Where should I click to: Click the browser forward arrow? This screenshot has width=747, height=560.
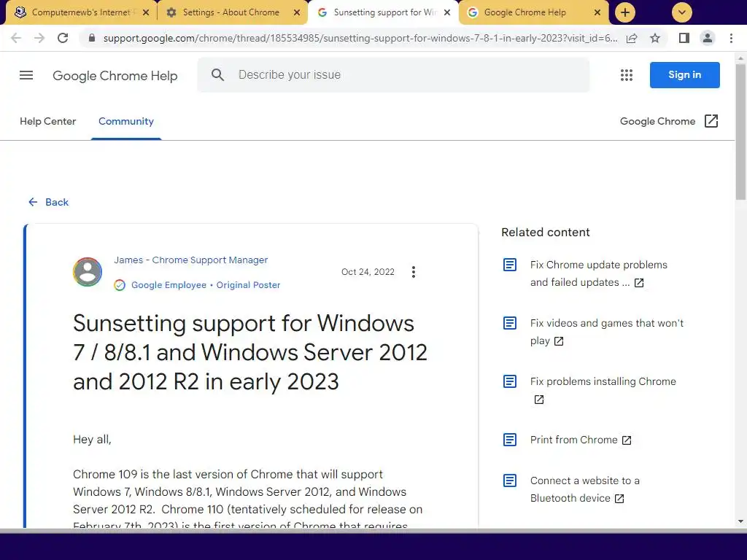[39, 38]
